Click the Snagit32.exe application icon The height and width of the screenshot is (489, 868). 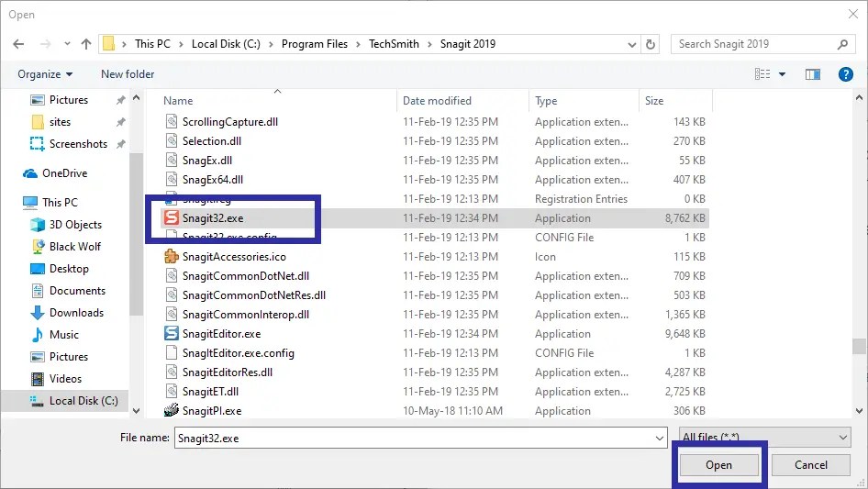[171, 218]
